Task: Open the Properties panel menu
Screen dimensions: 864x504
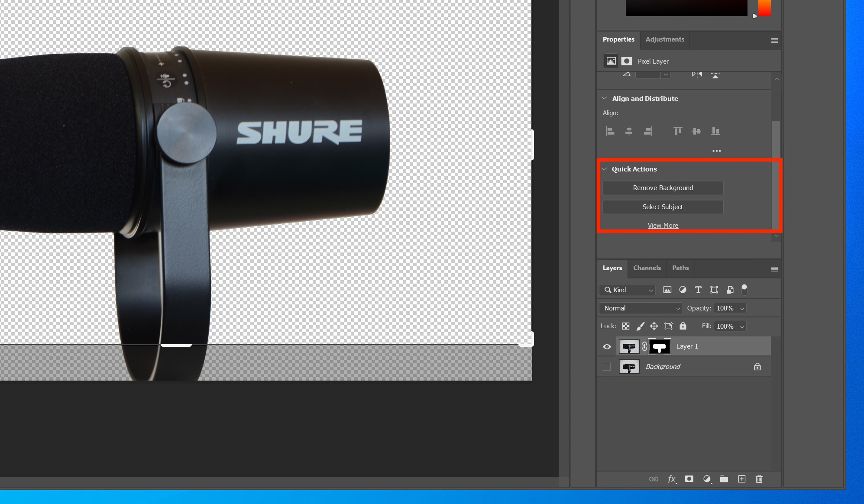Action: pyautogui.click(x=774, y=40)
